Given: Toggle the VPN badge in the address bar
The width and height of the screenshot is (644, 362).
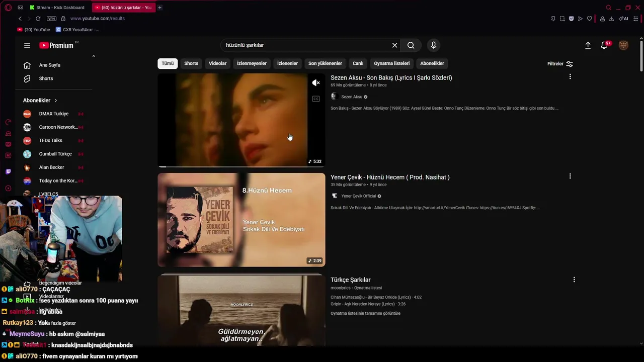Looking at the screenshot, I should pyautogui.click(x=51, y=19).
